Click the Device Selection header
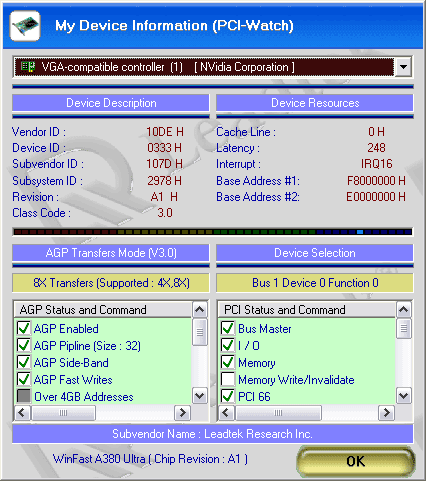This screenshot has height=481, width=426. pos(315,253)
